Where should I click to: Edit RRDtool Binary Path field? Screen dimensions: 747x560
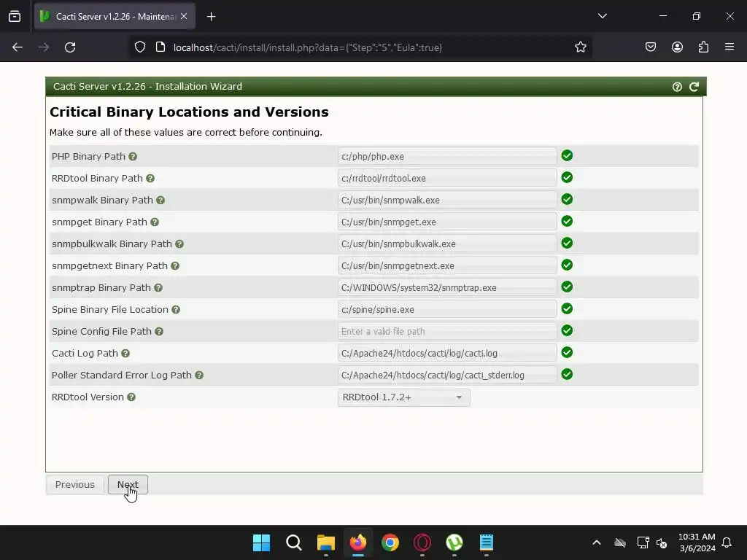[x=447, y=179]
